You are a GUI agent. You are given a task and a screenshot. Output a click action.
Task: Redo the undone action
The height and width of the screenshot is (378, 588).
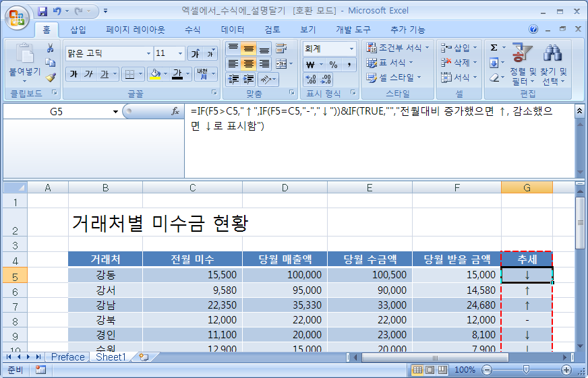pyautogui.click(x=79, y=11)
